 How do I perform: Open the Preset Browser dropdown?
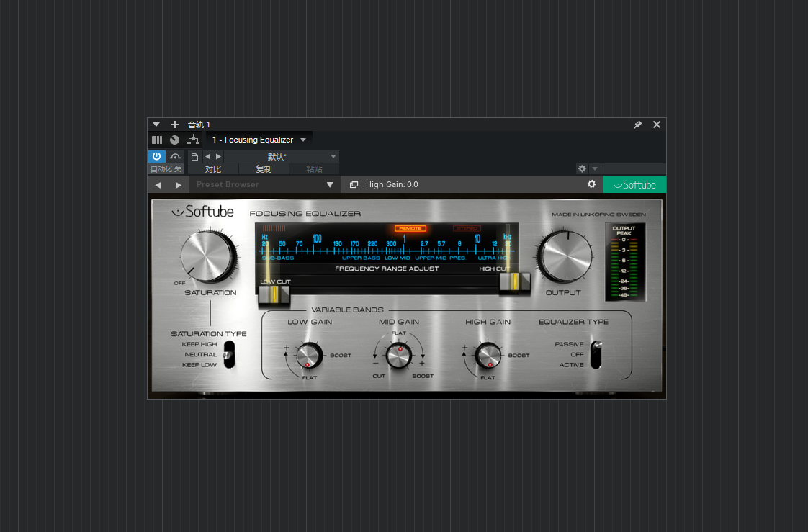pos(330,184)
